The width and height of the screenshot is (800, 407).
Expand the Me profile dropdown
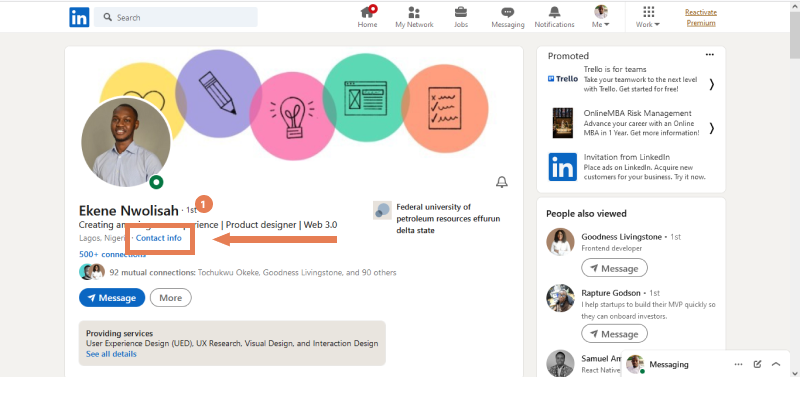601,17
